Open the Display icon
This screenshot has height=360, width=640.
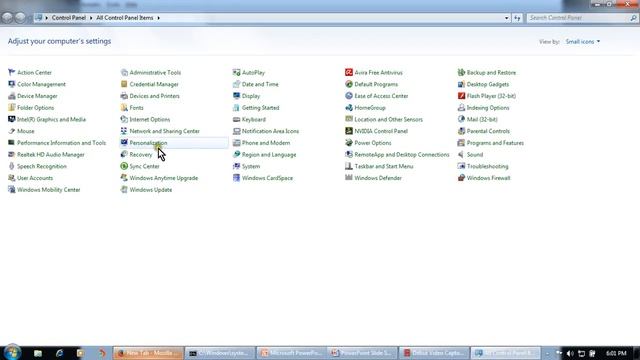[x=236, y=96]
